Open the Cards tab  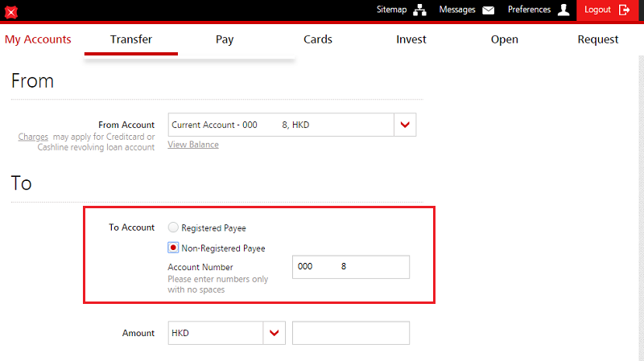(x=318, y=39)
